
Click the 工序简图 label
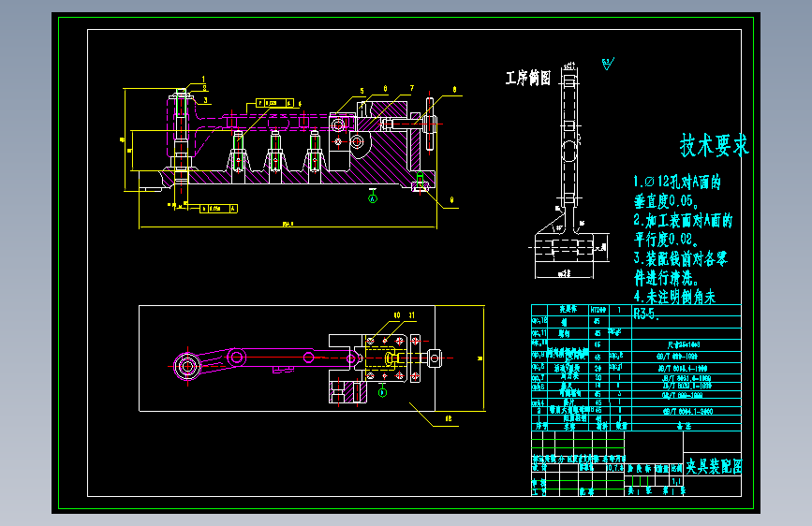coord(528,79)
